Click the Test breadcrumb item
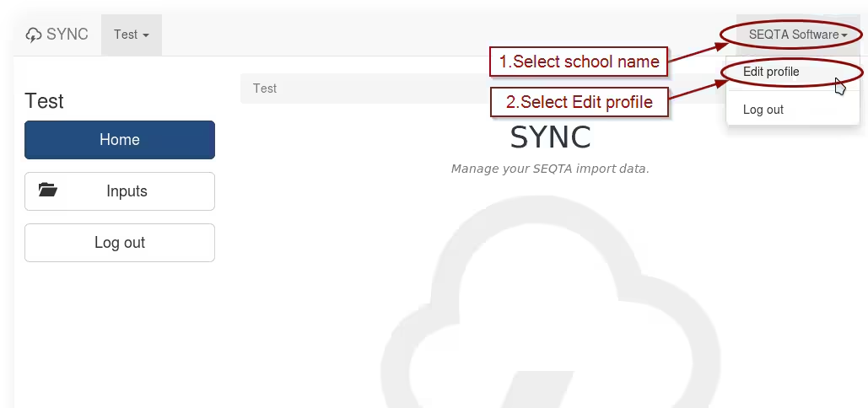 pyautogui.click(x=265, y=89)
